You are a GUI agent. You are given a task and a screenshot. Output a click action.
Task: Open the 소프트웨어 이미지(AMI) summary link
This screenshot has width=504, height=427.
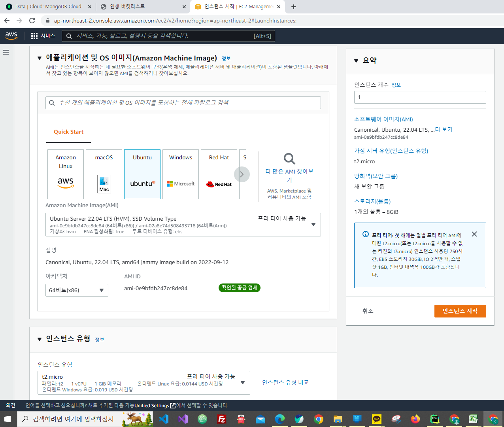tap(383, 119)
